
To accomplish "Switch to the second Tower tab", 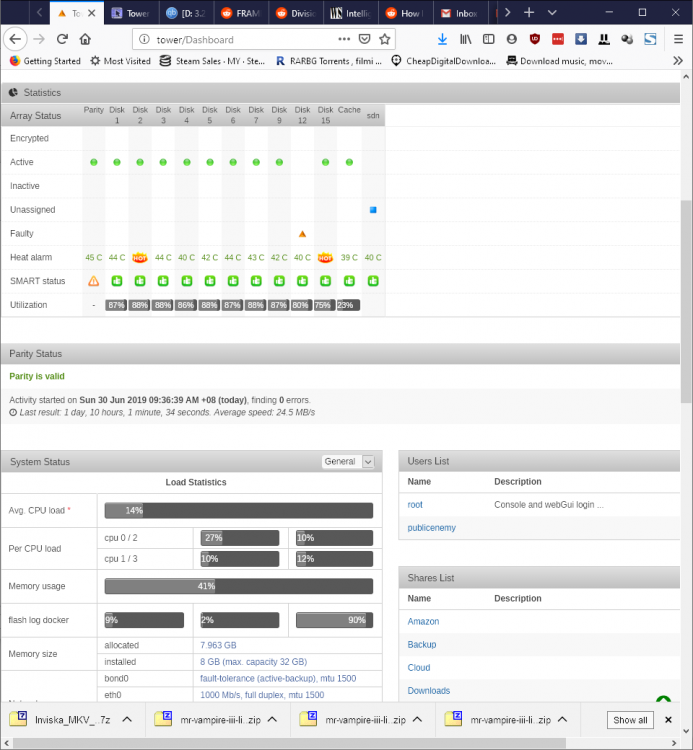I will click(x=131, y=13).
